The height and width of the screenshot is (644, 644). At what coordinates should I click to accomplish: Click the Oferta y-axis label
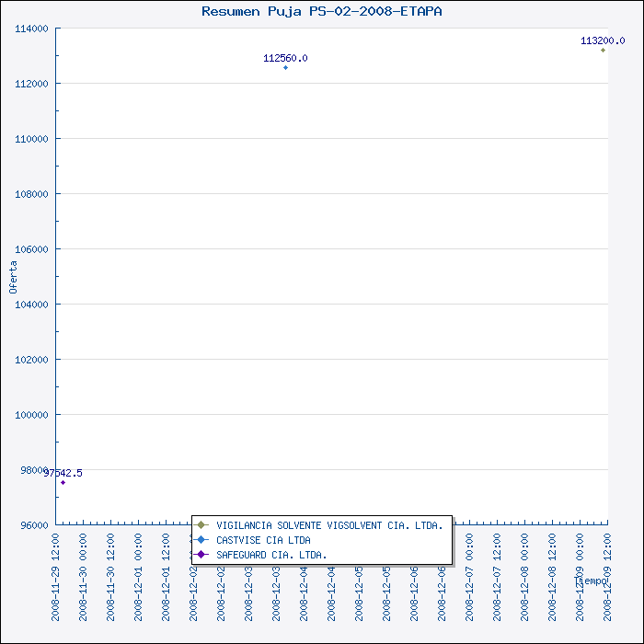tap(13, 276)
